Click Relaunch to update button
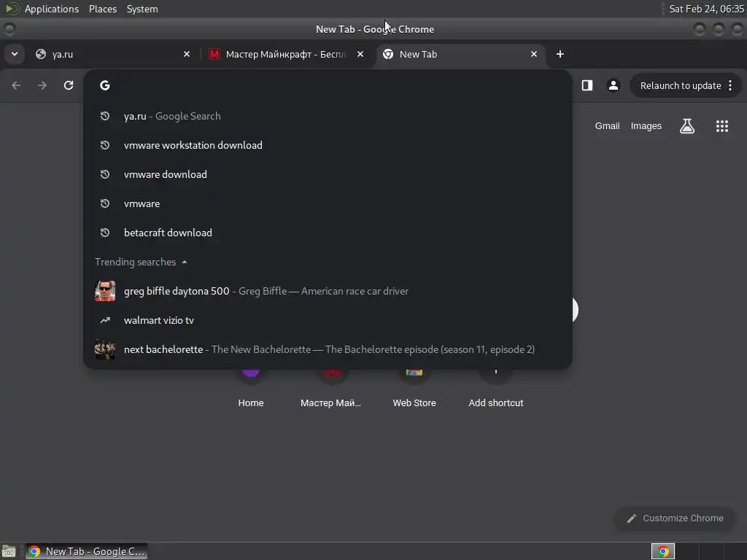The width and height of the screenshot is (747, 560). 681,86
